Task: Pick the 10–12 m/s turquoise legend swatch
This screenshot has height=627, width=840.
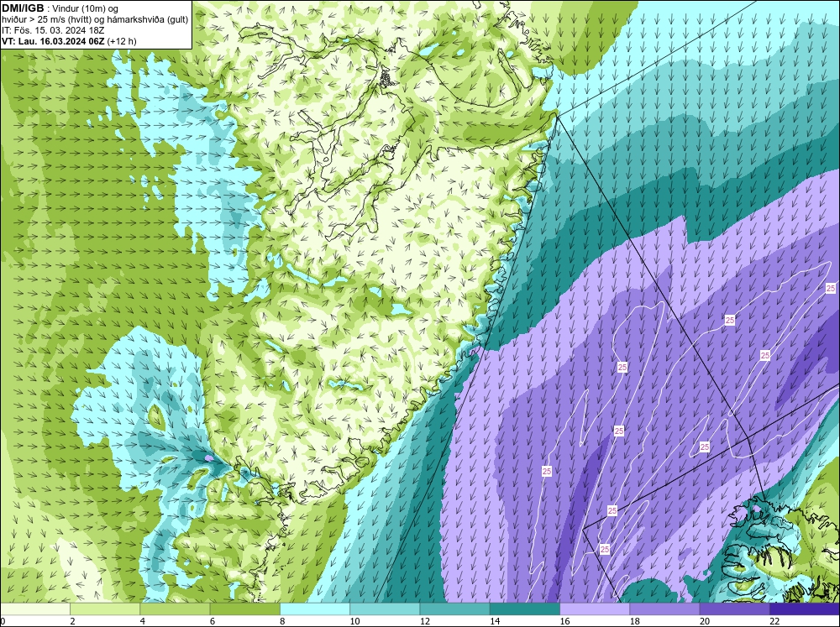Action: point(385,609)
